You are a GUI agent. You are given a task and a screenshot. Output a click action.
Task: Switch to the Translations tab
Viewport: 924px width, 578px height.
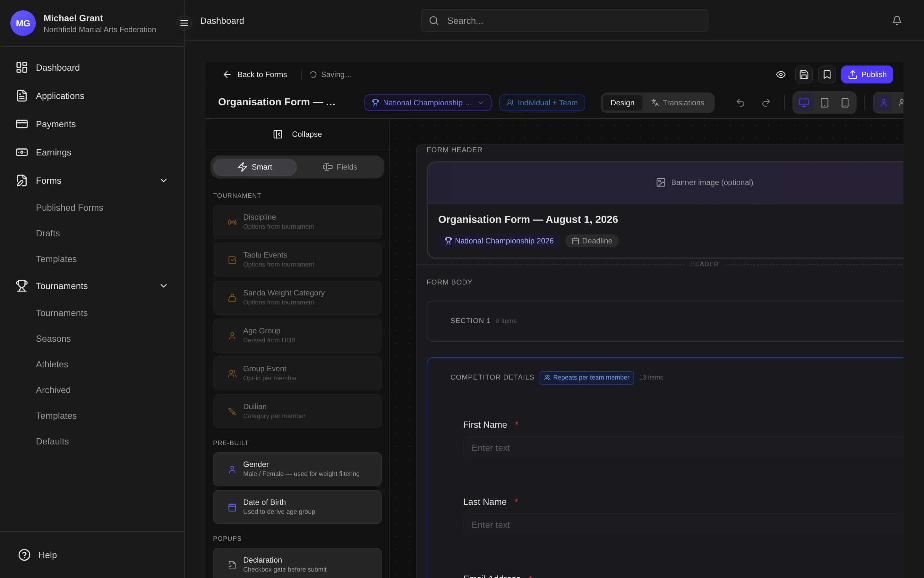tap(678, 103)
